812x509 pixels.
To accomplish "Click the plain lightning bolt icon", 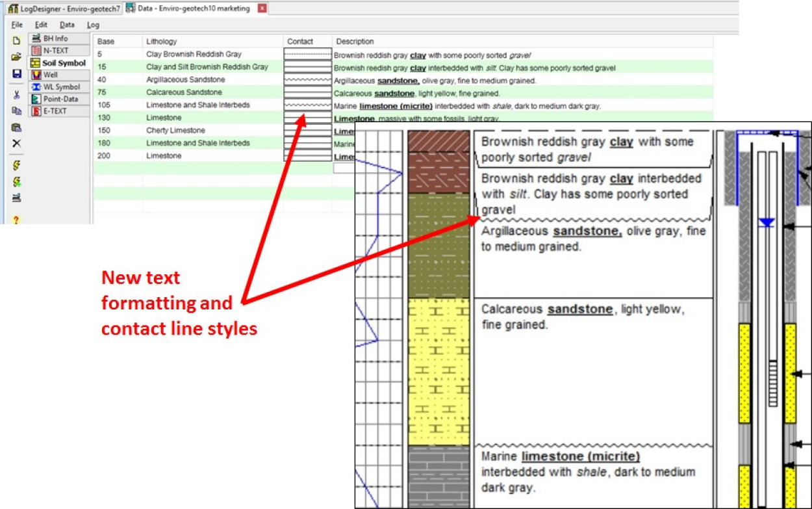I will click(x=17, y=166).
